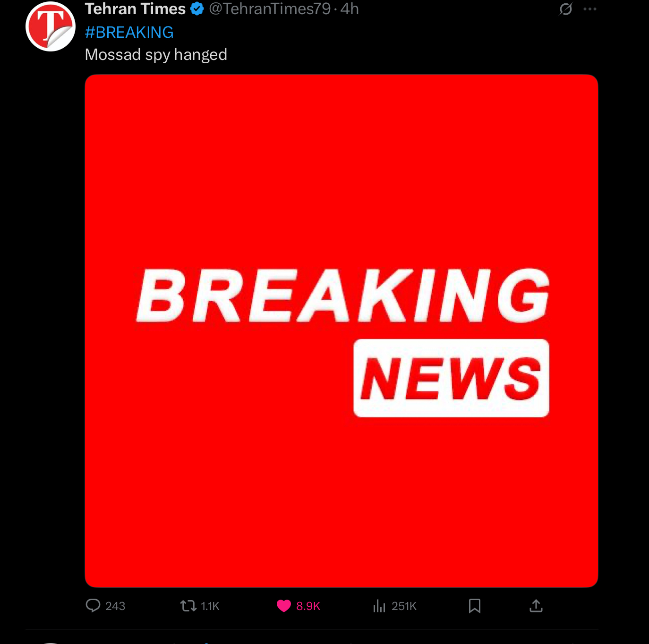Click the blue verified badge
The width and height of the screenshot is (649, 644).
click(x=197, y=8)
